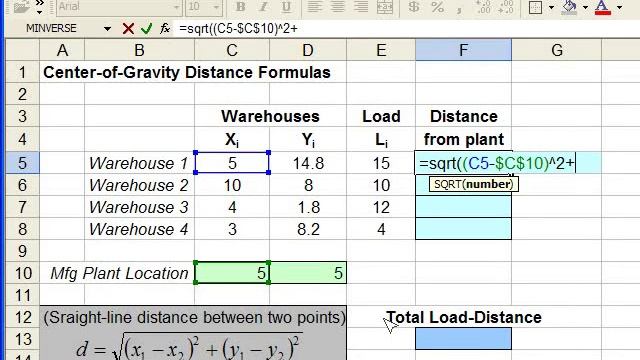Click the Merge and Center icon
This screenshot has width=640, height=360.
point(384,7)
